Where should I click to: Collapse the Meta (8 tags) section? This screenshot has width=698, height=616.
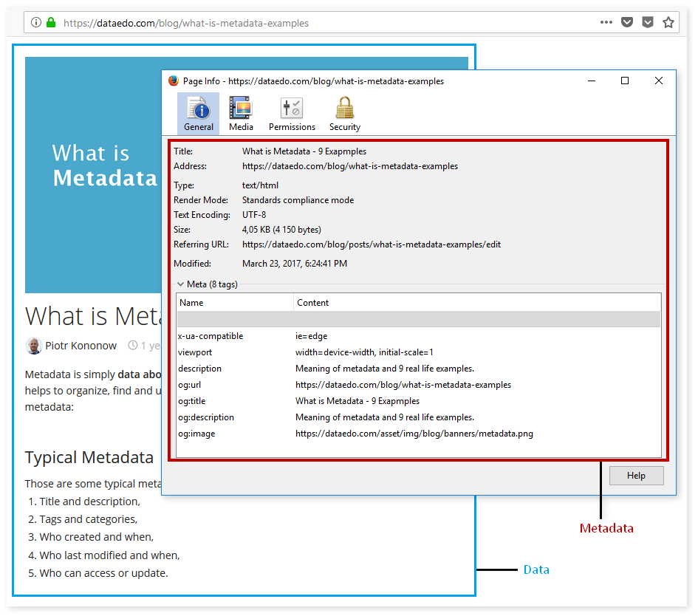tap(180, 284)
